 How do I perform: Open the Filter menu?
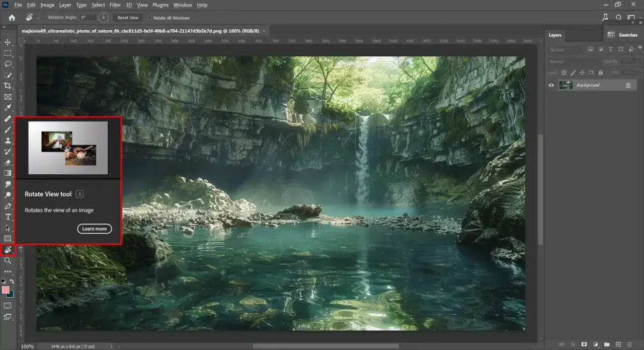[115, 5]
